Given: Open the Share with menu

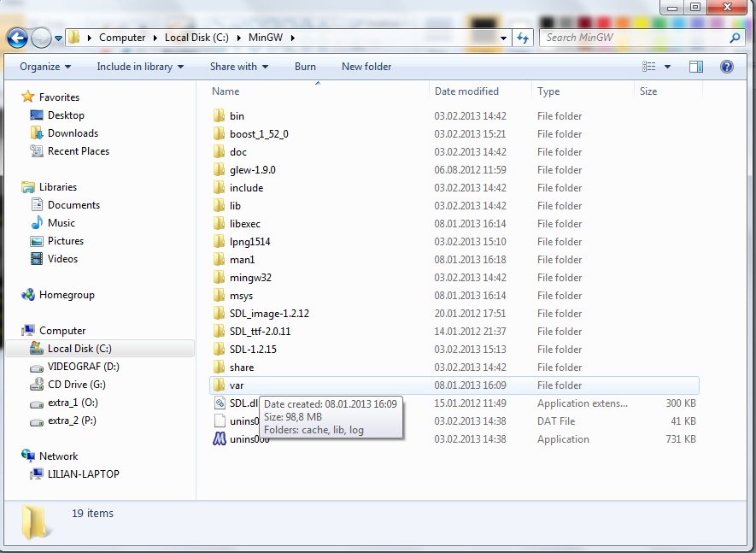Looking at the screenshot, I should (x=238, y=67).
